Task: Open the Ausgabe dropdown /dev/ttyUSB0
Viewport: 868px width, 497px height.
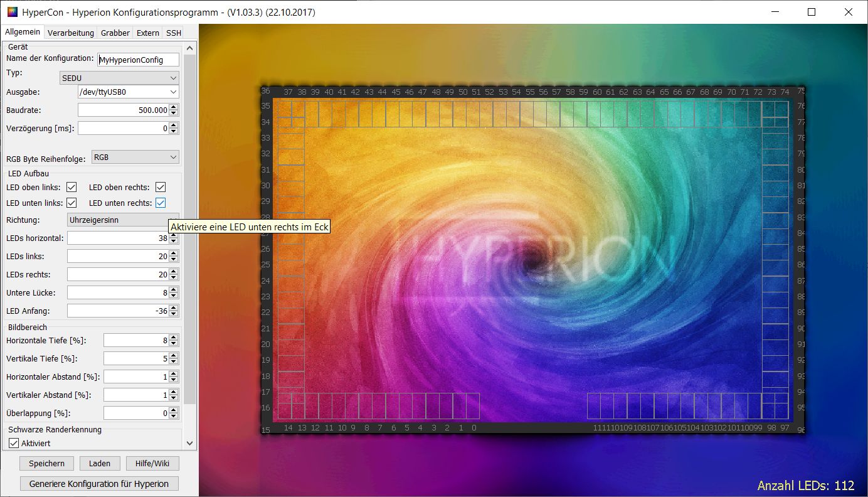Action: tap(128, 92)
